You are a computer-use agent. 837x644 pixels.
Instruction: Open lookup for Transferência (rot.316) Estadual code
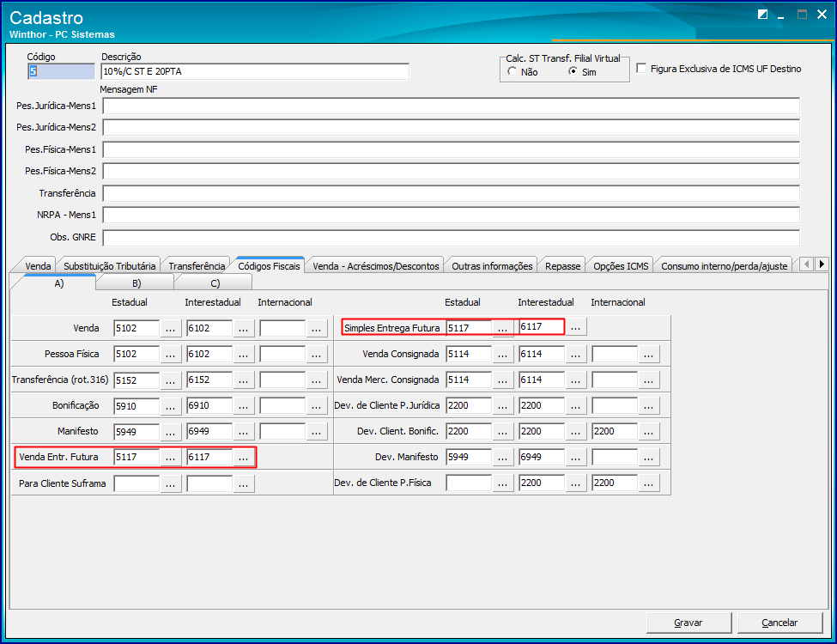coord(170,380)
